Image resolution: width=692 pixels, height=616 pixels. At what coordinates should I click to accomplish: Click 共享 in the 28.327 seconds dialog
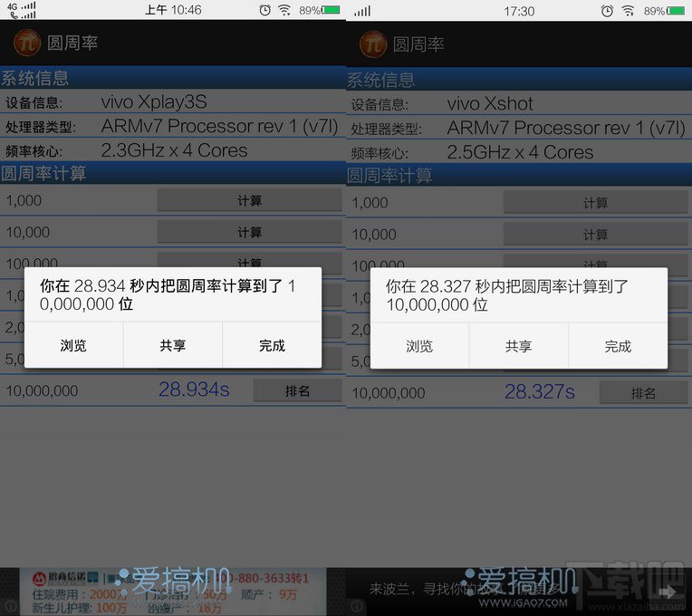tap(519, 346)
